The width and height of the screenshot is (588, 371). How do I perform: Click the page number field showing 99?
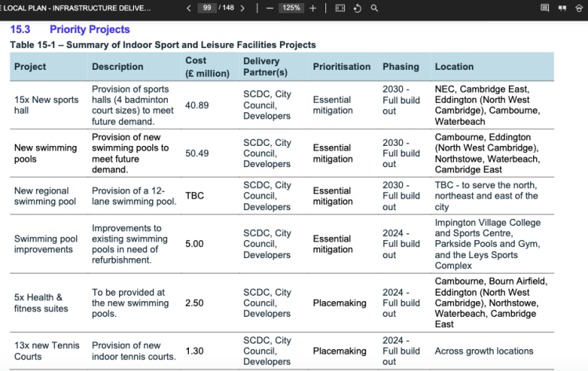tap(207, 8)
